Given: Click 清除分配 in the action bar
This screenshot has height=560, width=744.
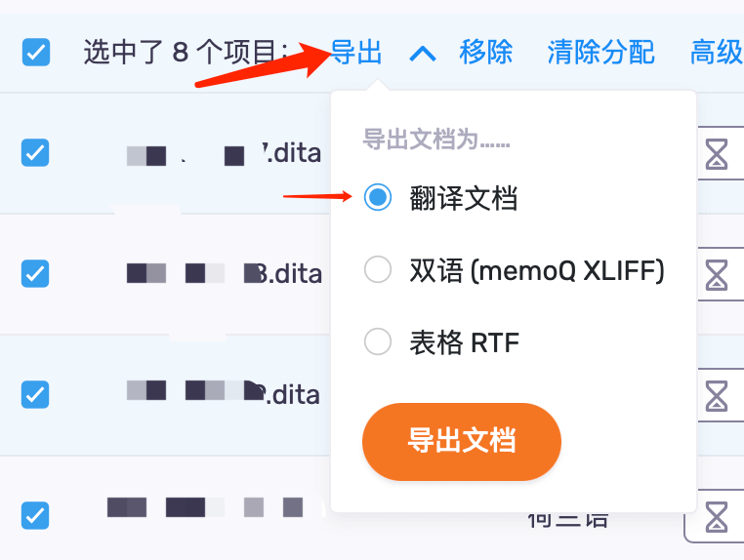Looking at the screenshot, I should click(x=601, y=52).
